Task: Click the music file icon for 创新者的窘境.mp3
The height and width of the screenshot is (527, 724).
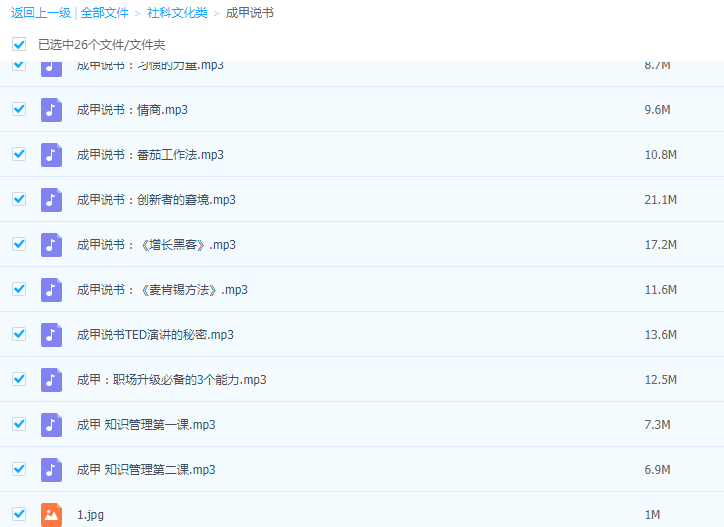Action: (51, 200)
